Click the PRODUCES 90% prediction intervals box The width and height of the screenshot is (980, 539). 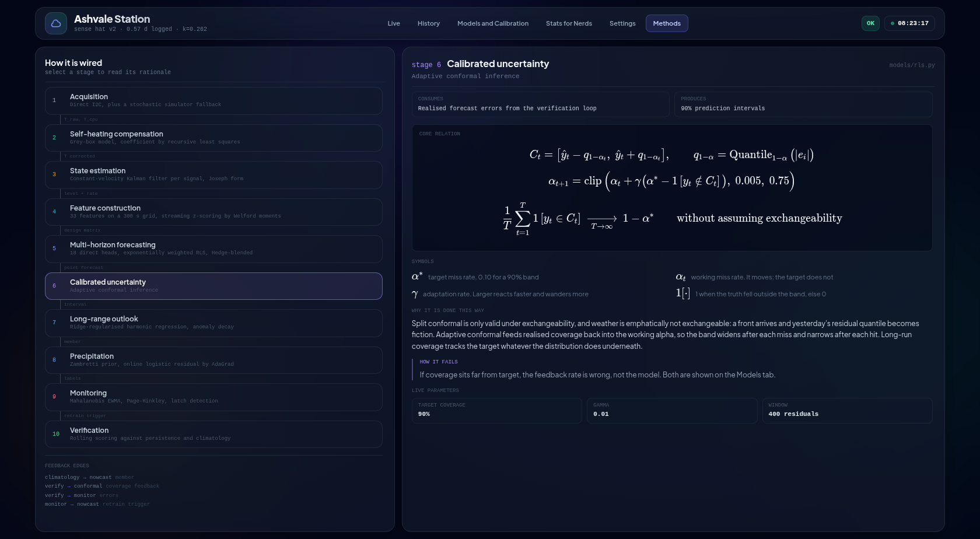[x=803, y=104]
